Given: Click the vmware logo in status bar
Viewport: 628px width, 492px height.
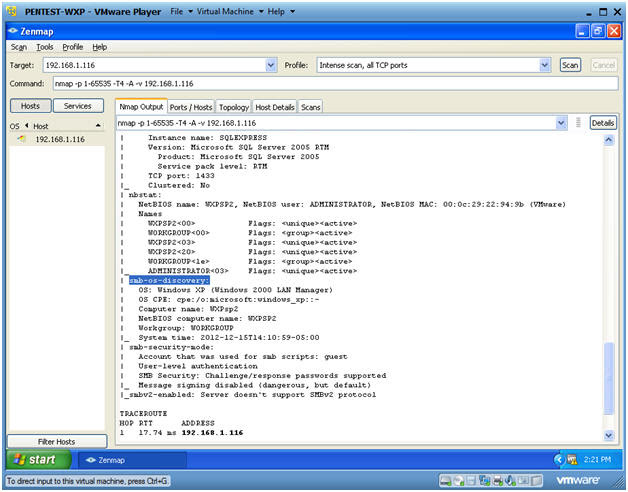Looking at the screenshot, I should pyautogui.click(x=578, y=480).
